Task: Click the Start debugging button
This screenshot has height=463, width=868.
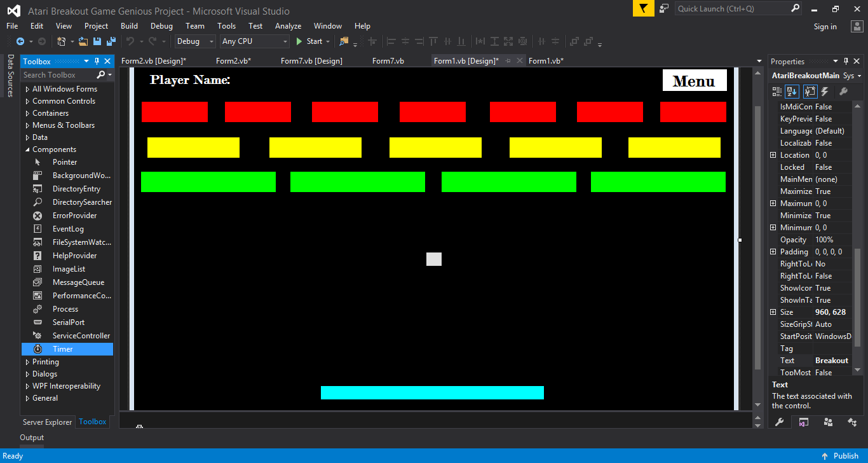Action: [x=309, y=41]
